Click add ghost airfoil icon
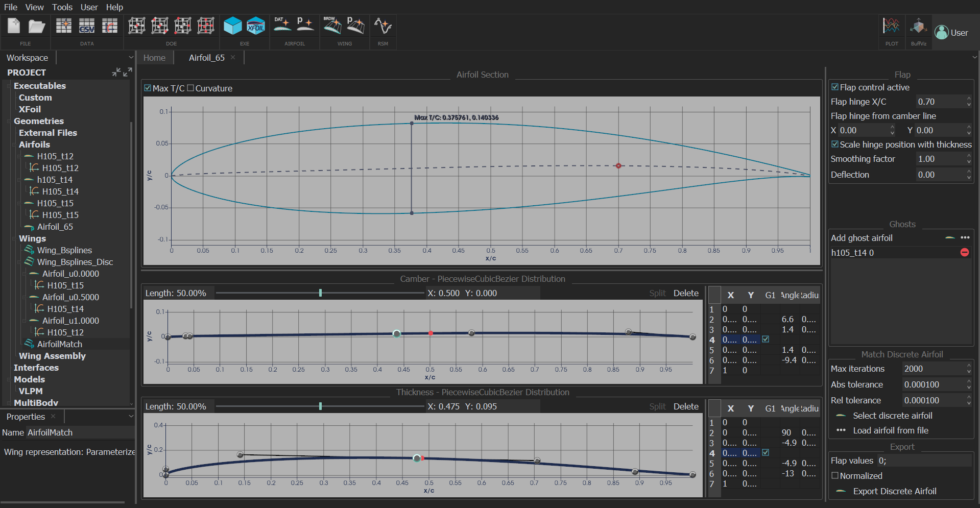 pos(950,238)
